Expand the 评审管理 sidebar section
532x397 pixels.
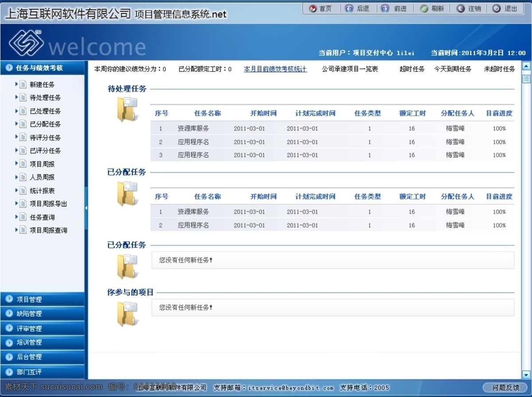coord(42,328)
